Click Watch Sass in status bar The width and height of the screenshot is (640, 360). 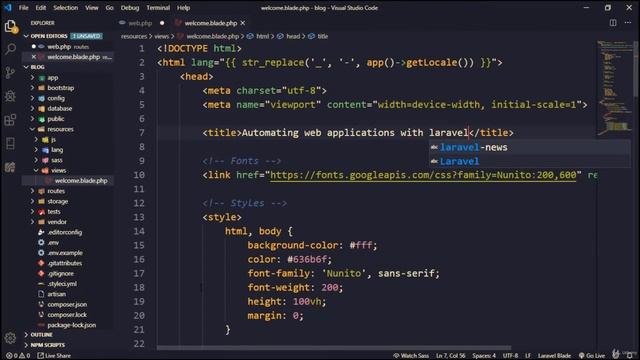coord(411,356)
